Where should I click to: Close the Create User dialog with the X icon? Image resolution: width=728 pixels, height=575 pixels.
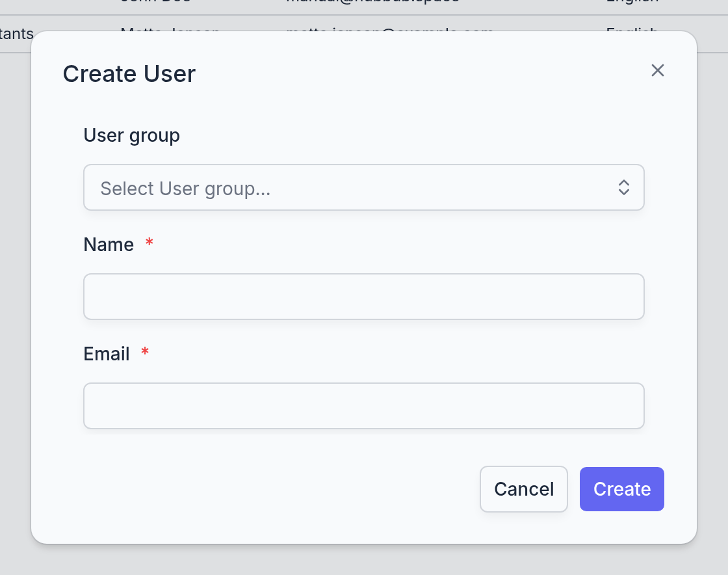pyautogui.click(x=657, y=71)
